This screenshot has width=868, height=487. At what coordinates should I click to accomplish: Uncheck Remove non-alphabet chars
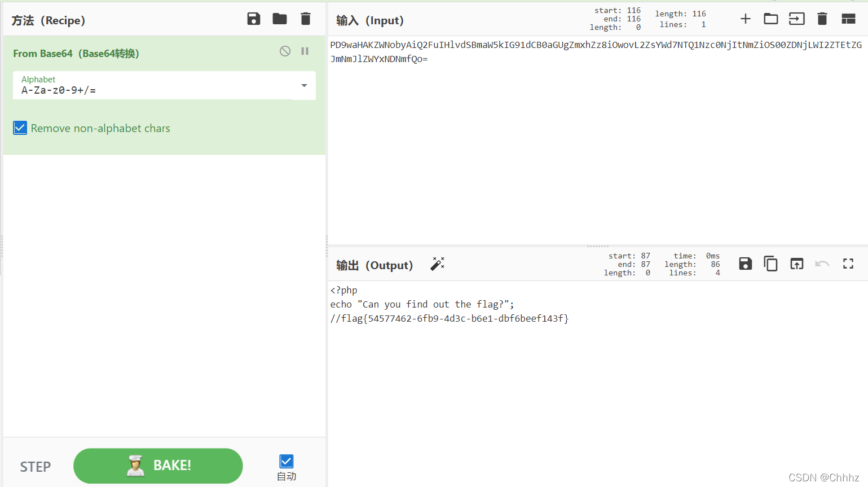pos(20,128)
